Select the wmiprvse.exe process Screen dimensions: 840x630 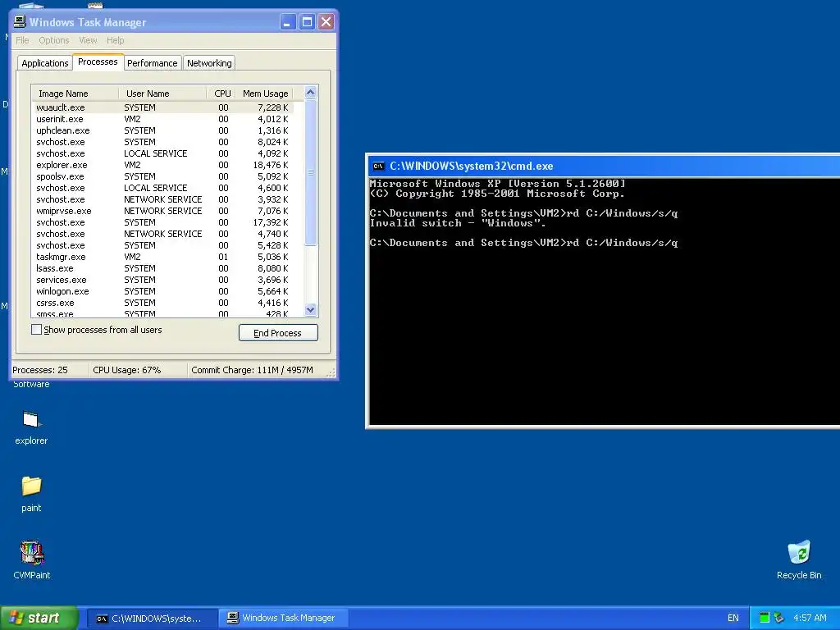pos(162,211)
